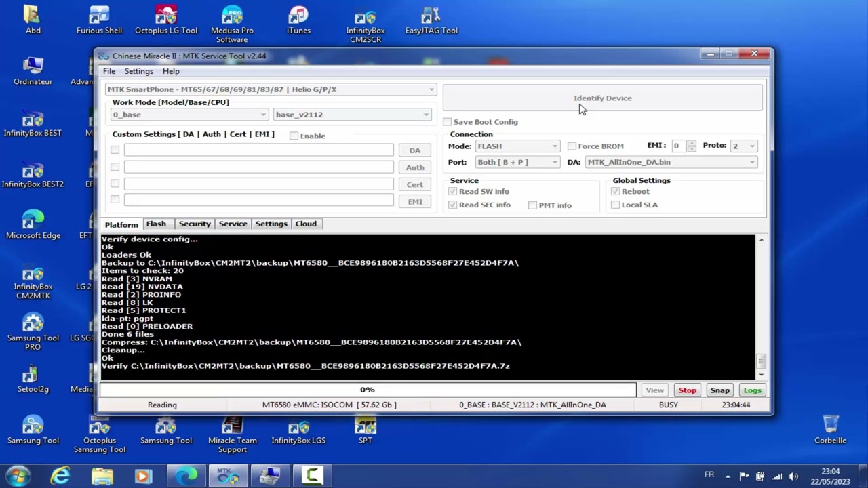Open the Corbeille recycle bin
The height and width of the screenshot is (488, 868).
tap(830, 430)
